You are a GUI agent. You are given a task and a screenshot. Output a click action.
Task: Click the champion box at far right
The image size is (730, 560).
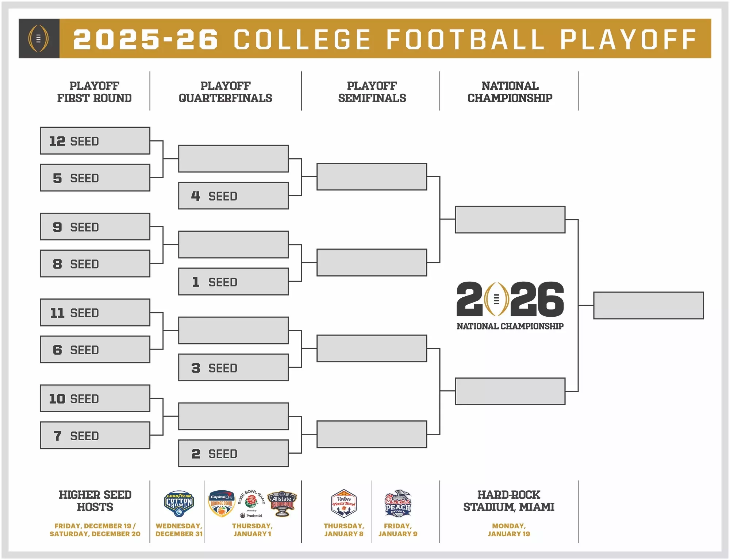click(648, 305)
